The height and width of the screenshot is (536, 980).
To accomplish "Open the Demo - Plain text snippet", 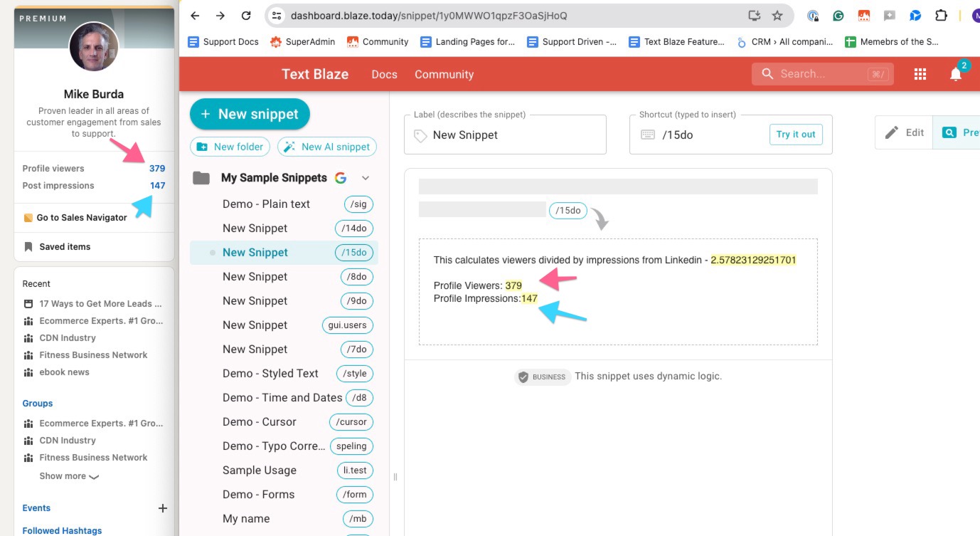I will tap(284, 204).
